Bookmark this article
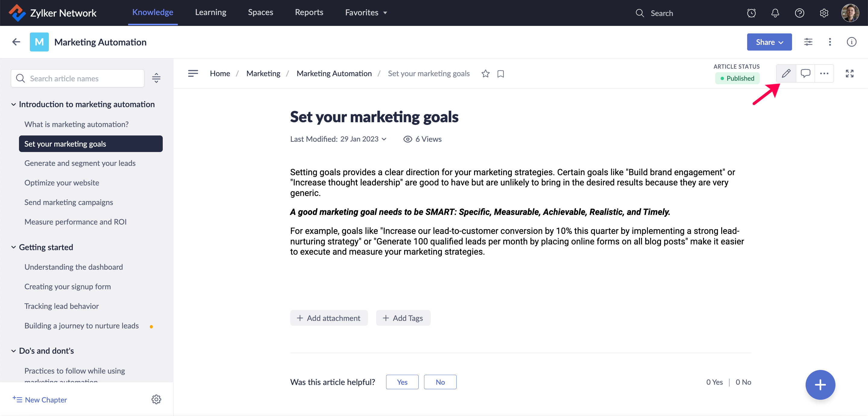Image resolution: width=868 pixels, height=416 pixels. [x=500, y=74]
